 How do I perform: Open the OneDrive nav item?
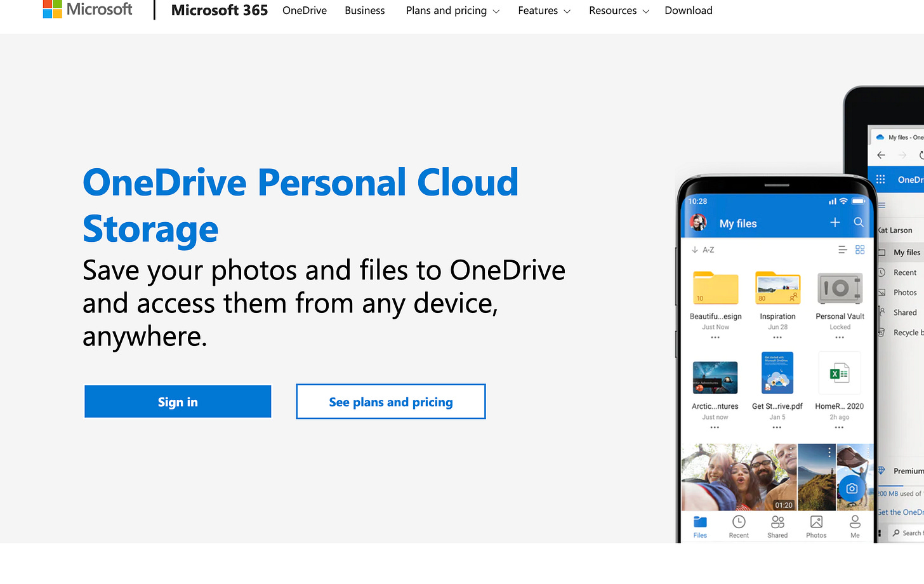[x=305, y=10]
